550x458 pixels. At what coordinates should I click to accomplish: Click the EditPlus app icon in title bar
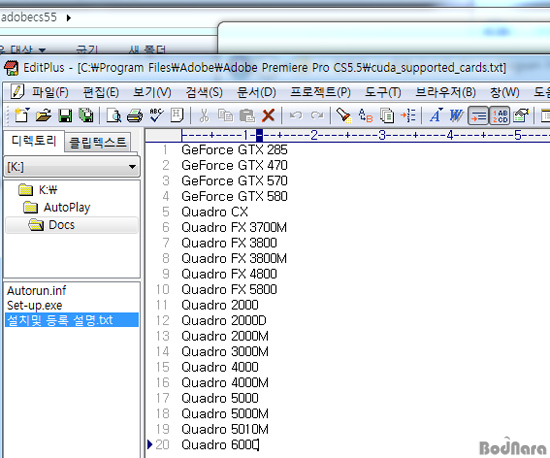point(11,68)
